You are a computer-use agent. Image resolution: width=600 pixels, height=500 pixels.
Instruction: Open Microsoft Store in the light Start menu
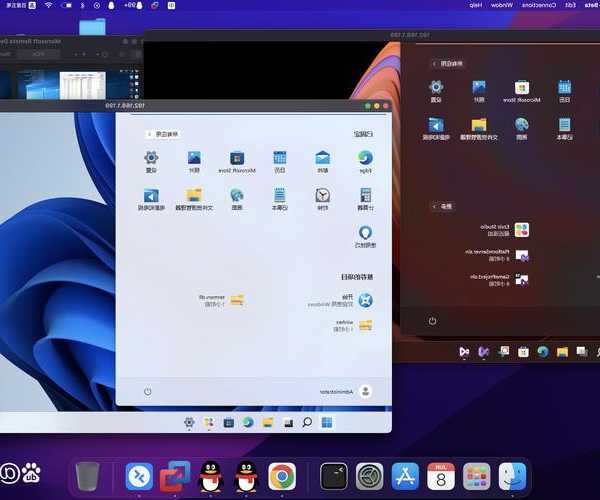237,158
